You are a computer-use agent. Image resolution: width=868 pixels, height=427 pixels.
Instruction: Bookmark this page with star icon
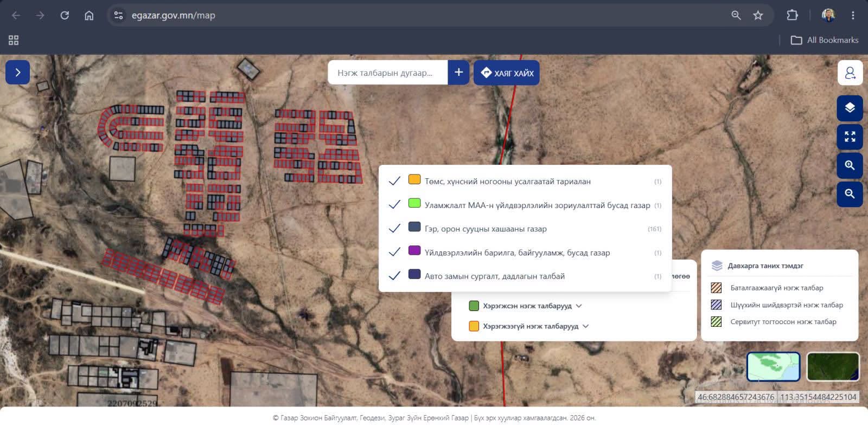click(x=758, y=15)
